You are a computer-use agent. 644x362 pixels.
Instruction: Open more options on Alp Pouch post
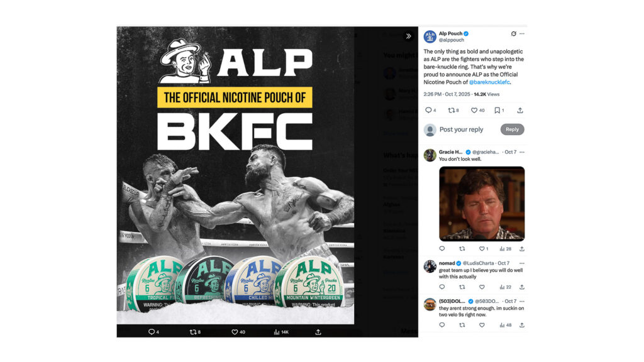point(522,34)
